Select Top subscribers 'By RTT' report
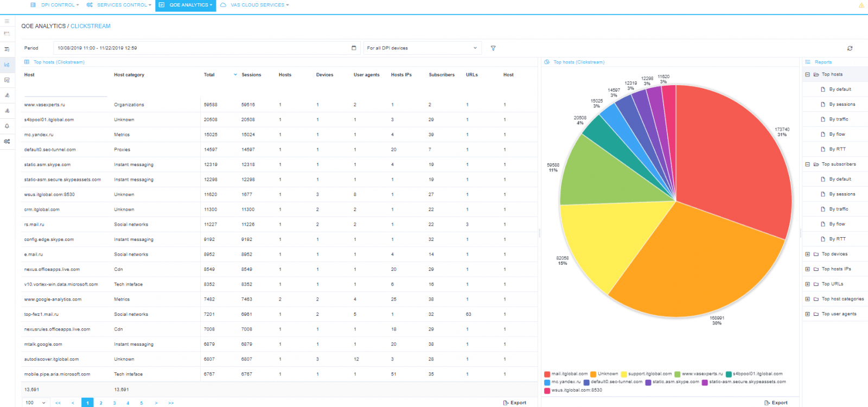This screenshot has height=407, width=868. pos(837,239)
